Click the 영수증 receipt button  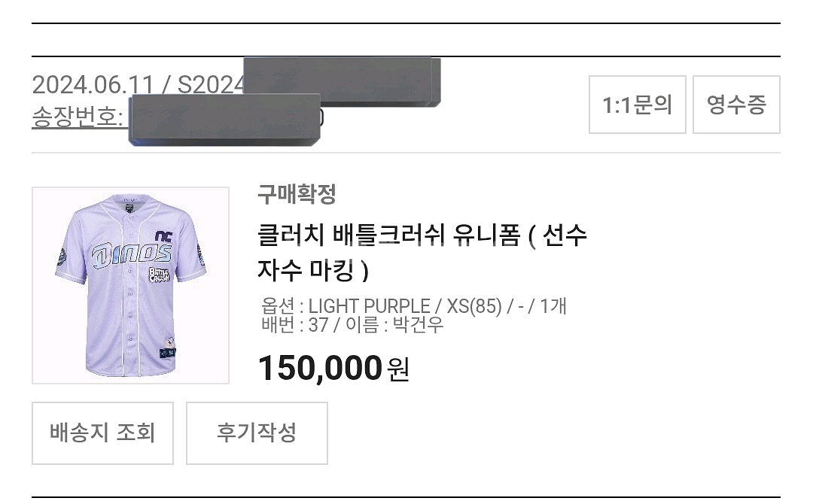point(735,105)
